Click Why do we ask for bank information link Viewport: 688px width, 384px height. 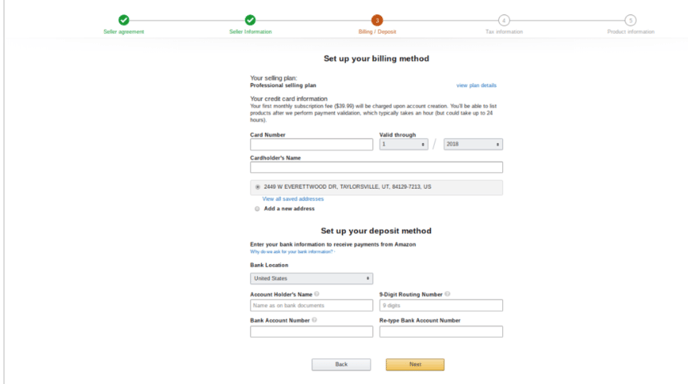(292, 252)
